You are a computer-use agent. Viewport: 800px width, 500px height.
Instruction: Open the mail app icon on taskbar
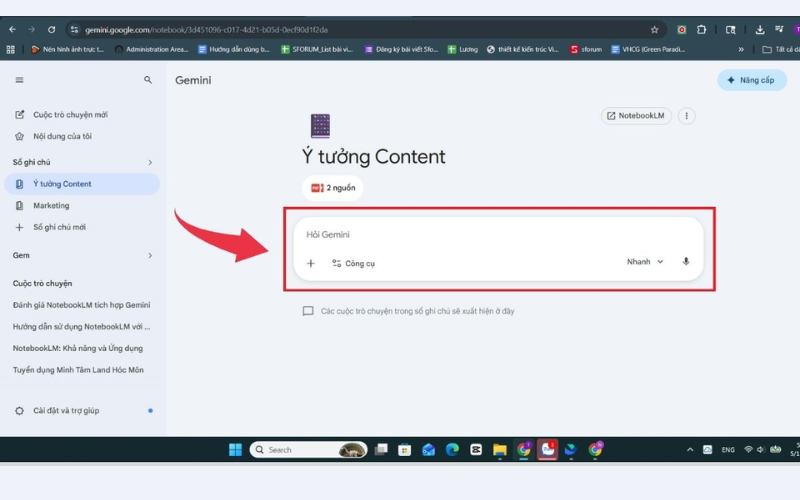coord(429,449)
